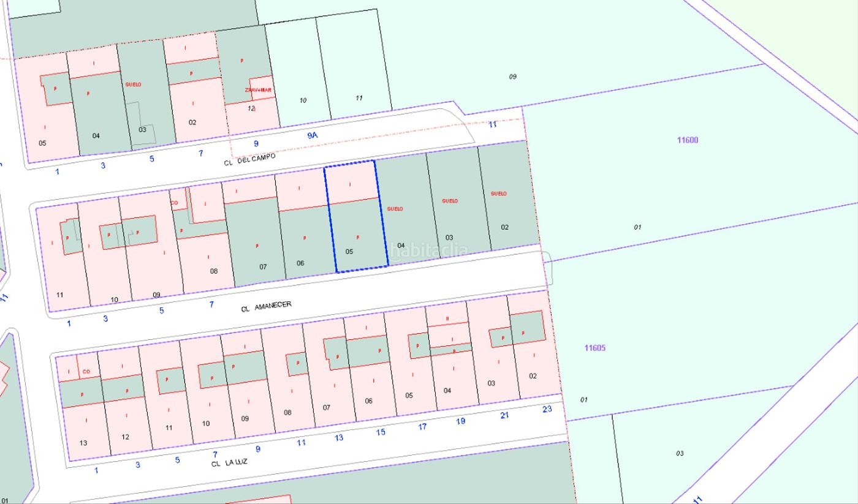Screen dimensions: 858x504
Task: Select block number 11600 label
Action: tap(687, 140)
